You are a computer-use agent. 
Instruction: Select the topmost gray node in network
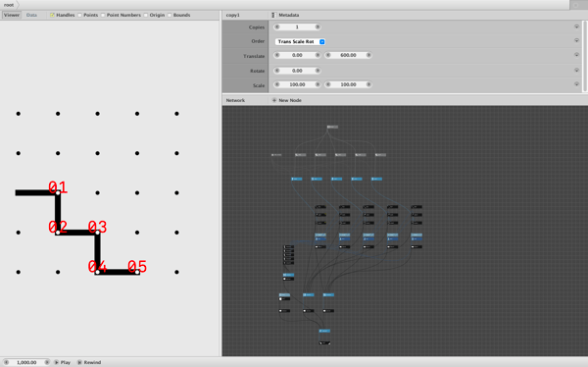[332, 127]
